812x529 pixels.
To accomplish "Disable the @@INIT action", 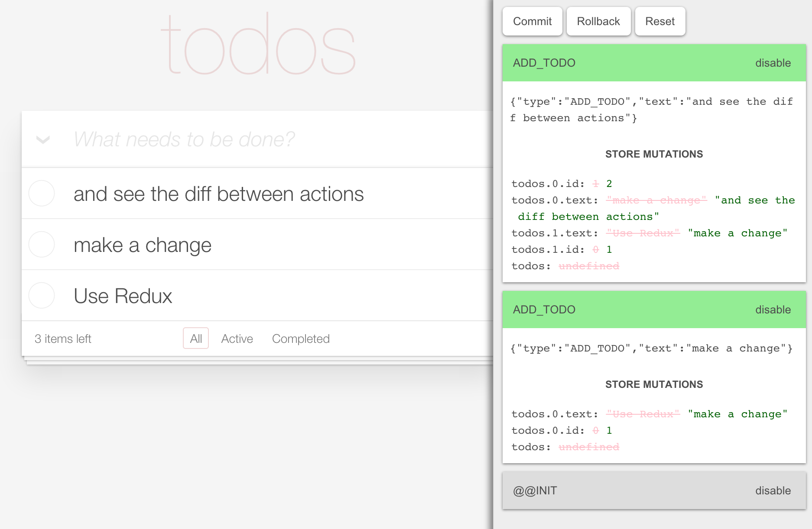I will pyautogui.click(x=773, y=490).
